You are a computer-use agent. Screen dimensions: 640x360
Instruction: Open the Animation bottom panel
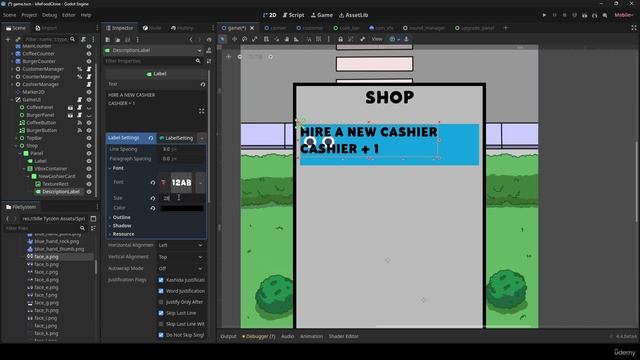click(x=311, y=336)
